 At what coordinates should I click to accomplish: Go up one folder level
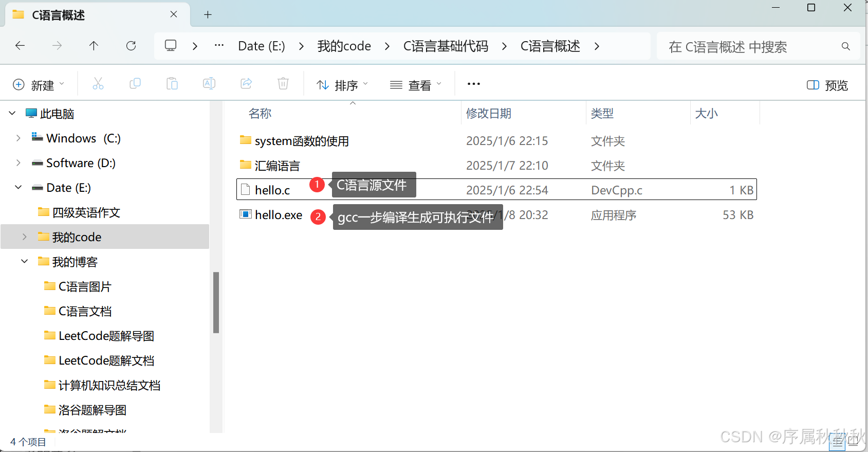pyautogui.click(x=94, y=46)
